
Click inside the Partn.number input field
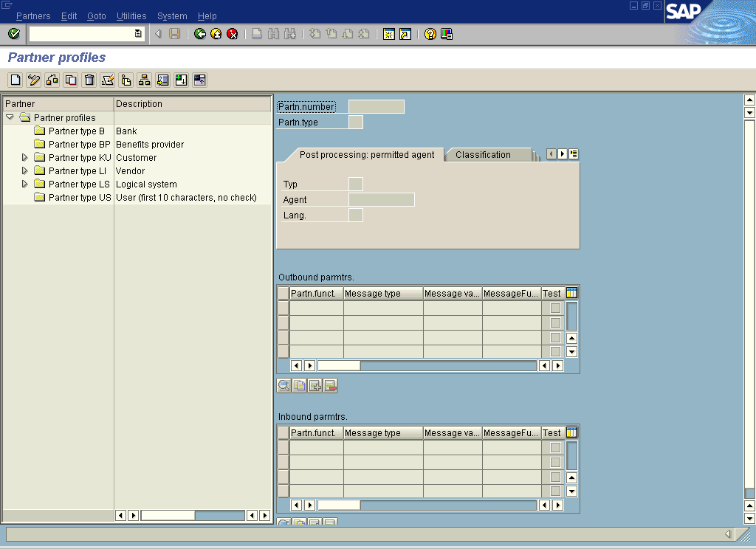pyautogui.click(x=377, y=106)
